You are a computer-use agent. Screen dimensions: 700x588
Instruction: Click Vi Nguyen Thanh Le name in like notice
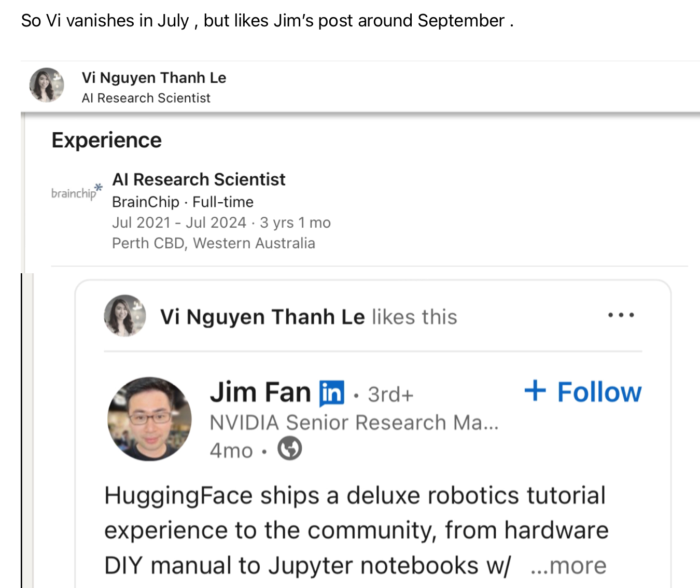tap(262, 317)
